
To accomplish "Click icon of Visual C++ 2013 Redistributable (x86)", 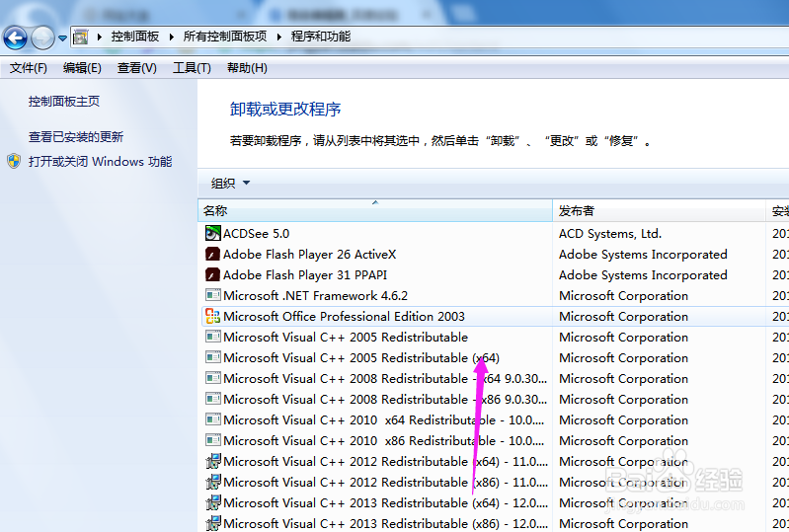I will coord(213,523).
